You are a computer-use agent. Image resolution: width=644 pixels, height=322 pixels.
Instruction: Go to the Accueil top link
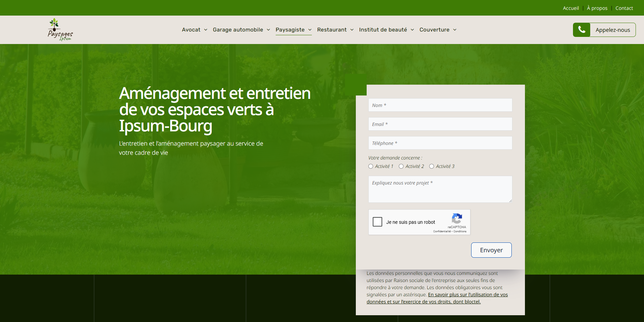click(571, 8)
